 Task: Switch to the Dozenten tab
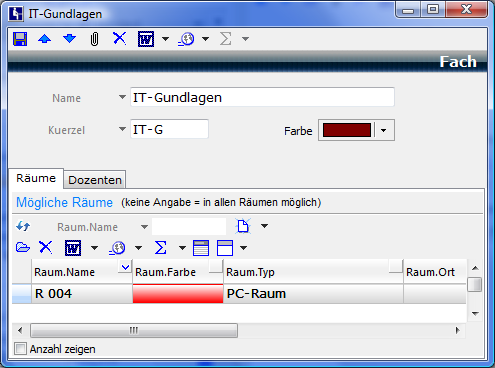tap(95, 180)
